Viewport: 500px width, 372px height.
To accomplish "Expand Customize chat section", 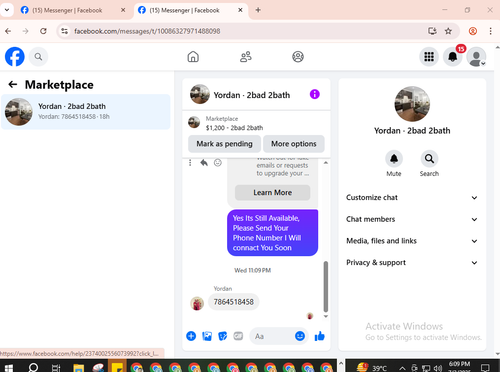I will [x=412, y=197].
